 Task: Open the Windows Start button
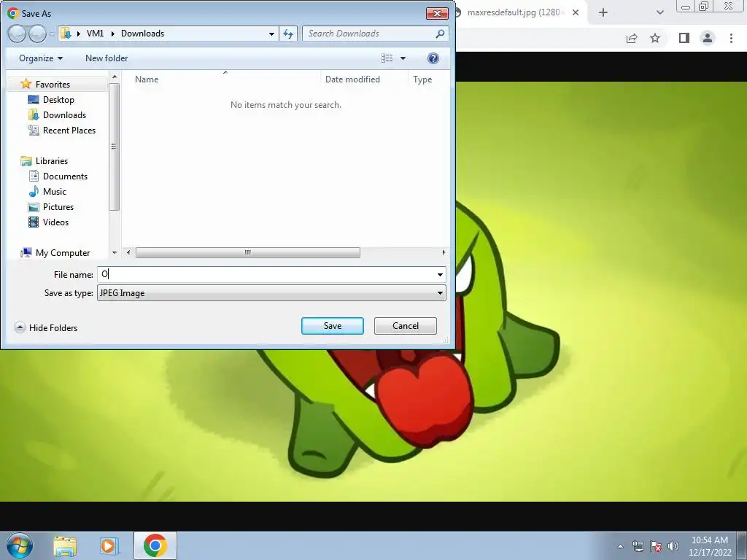point(20,545)
